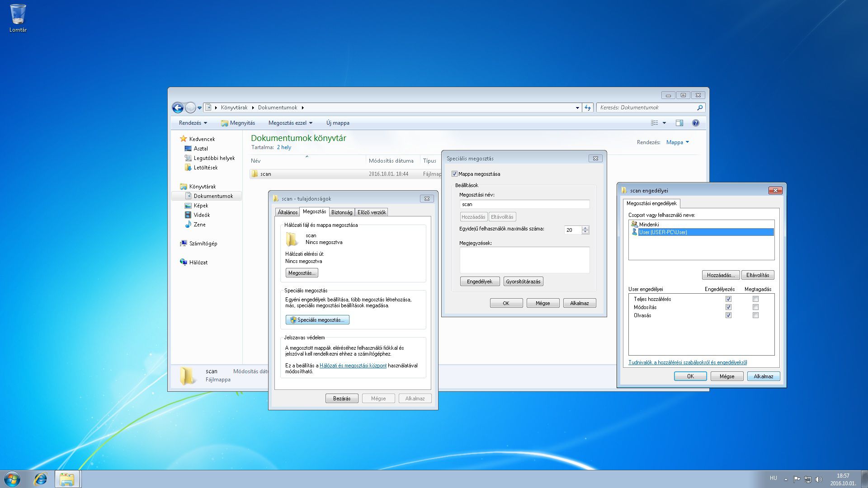
Task: Toggle the preview pane icon
Action: (x=679, y=123)
